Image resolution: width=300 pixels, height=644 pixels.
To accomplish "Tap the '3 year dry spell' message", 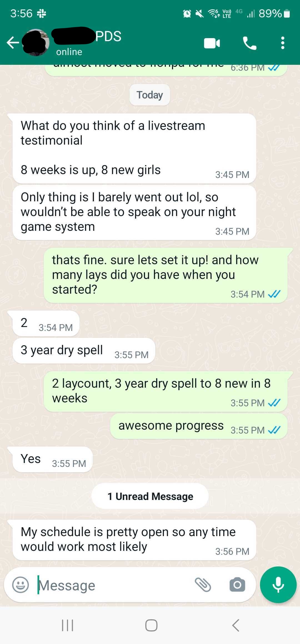I will click(84, 350).
